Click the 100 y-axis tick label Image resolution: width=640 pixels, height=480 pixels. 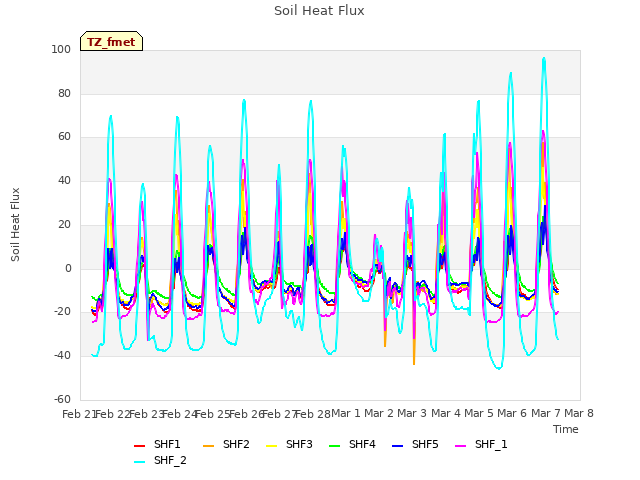coord(61,50)
